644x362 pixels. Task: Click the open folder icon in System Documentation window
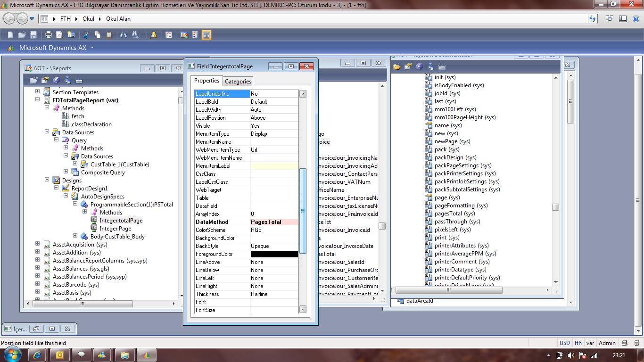(x=397, y=66)
